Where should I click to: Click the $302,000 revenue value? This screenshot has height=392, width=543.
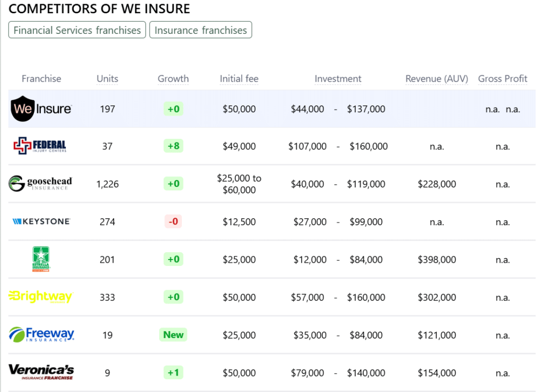point(437,297)
